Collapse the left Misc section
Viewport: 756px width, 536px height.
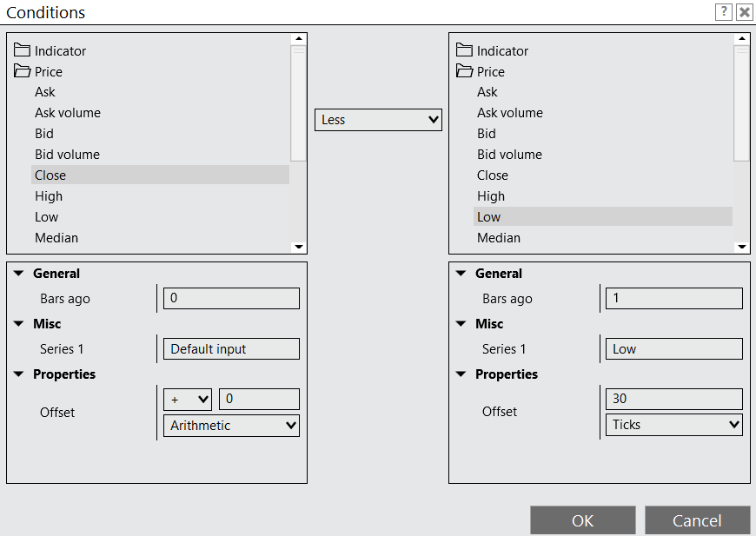(x=19, y=323)
